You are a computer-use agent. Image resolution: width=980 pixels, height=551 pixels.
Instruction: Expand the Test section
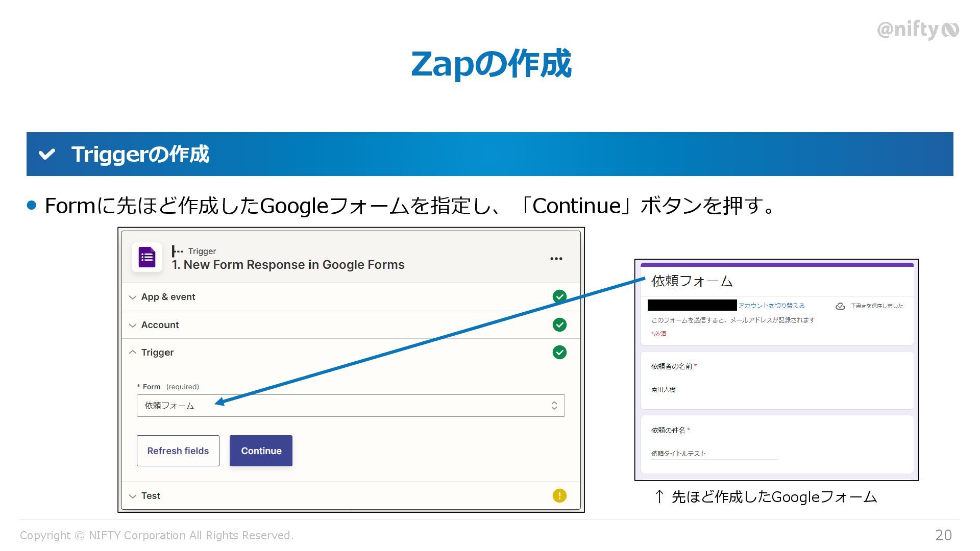click(x=151, y=496)
